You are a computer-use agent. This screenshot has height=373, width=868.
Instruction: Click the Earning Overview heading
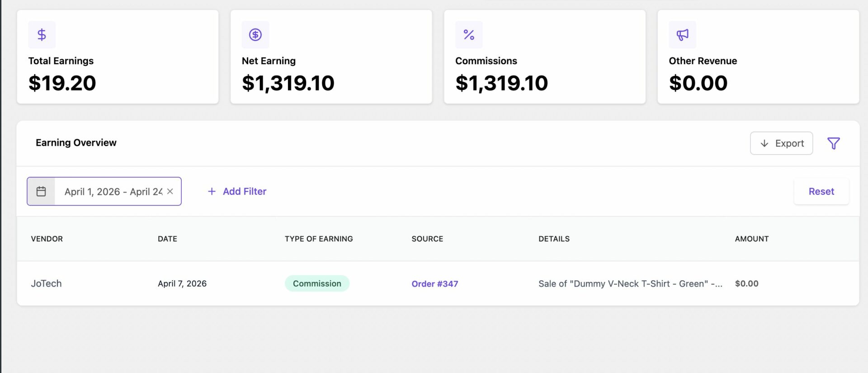coord(76,143)
